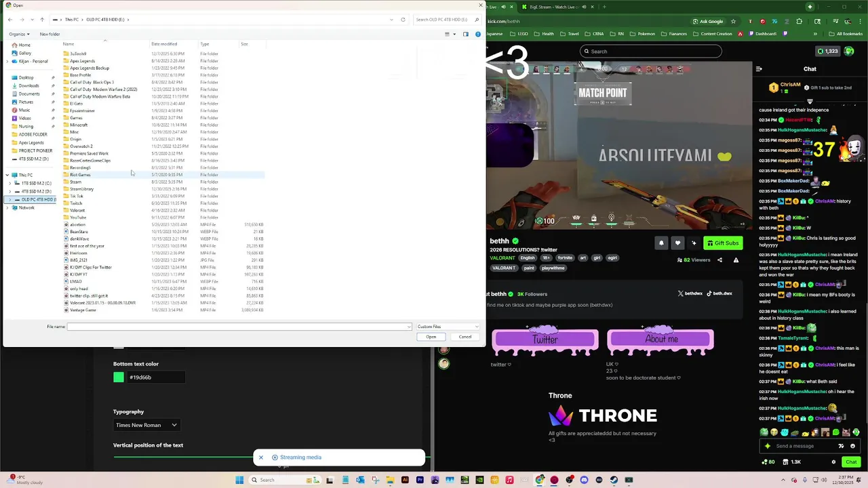The image size is (868, 488).
Task: Open the purple Twitter panel button
Action: click(545, 340)
